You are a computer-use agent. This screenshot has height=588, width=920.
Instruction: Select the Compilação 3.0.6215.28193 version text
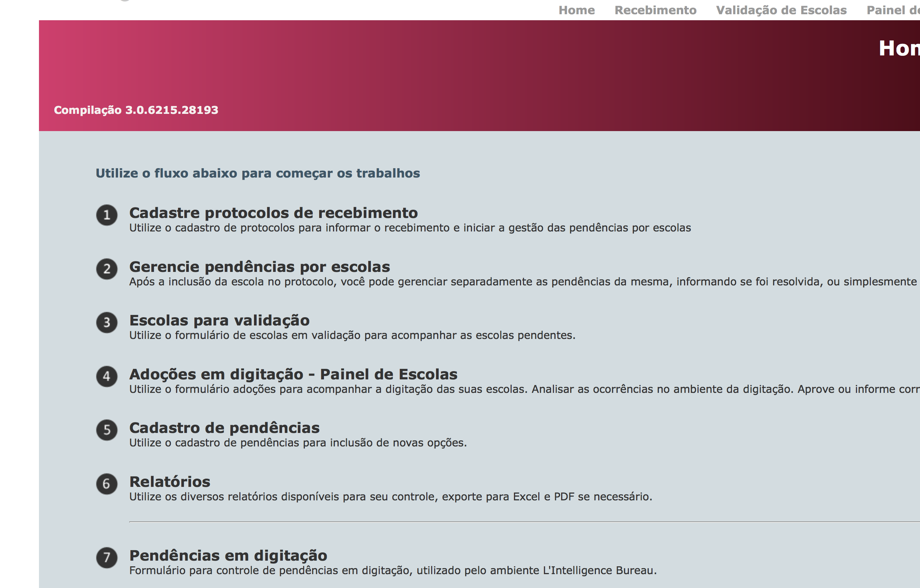click(x=136, y=110)
